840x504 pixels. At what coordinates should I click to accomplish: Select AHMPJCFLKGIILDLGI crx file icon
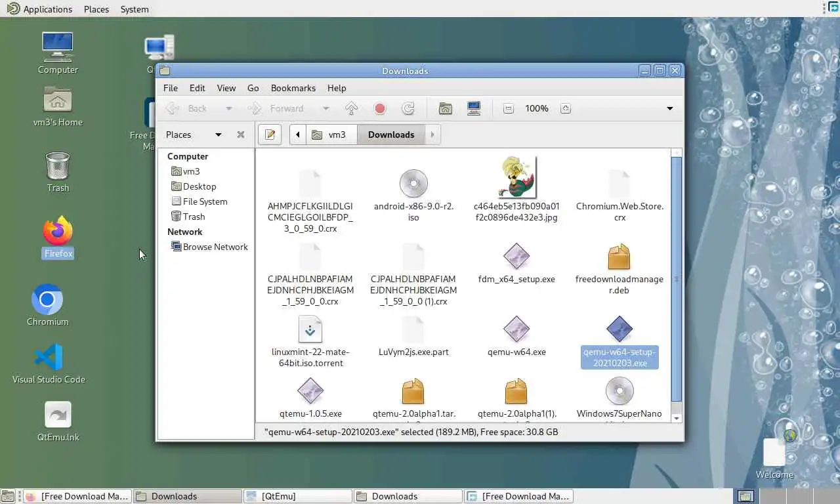310,184
